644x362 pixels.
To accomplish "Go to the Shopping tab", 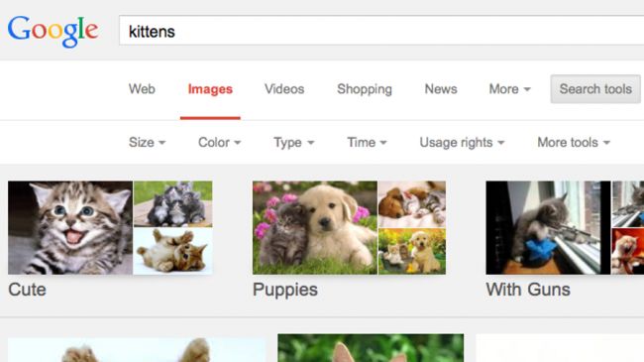I will [x=365, y=89].
